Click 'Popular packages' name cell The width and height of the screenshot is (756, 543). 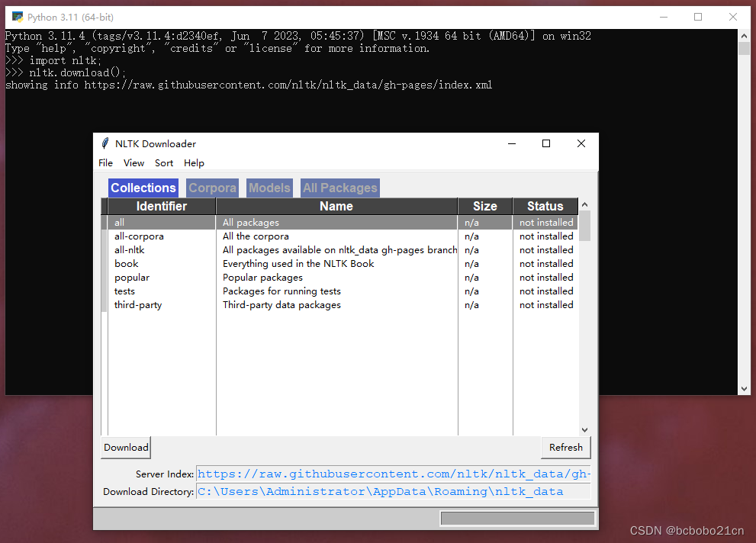point(262,278)
